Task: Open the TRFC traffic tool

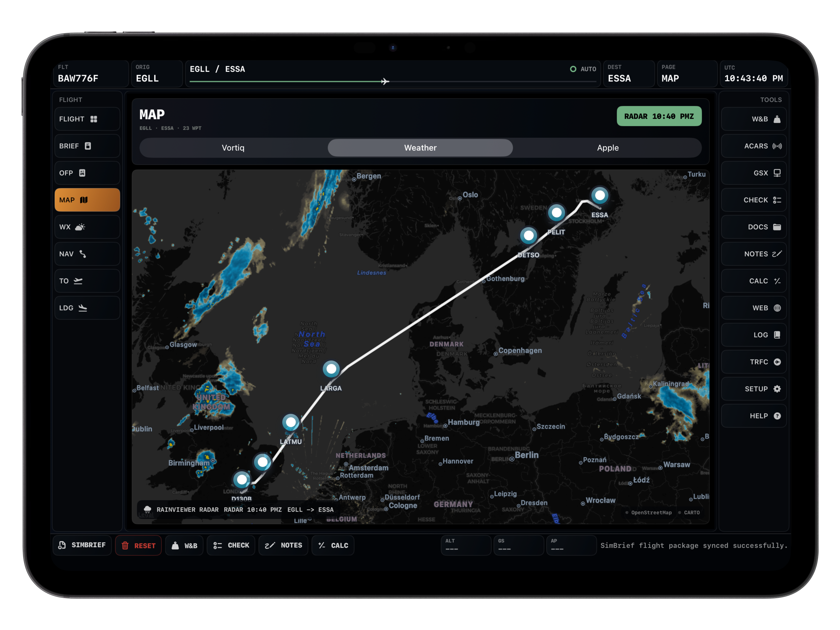Action: tap(754, 362)
